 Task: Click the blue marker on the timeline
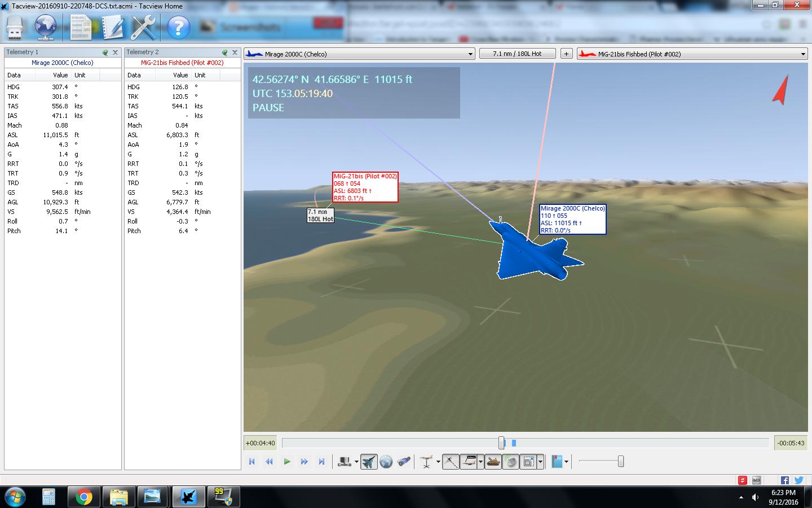point(514,443)
